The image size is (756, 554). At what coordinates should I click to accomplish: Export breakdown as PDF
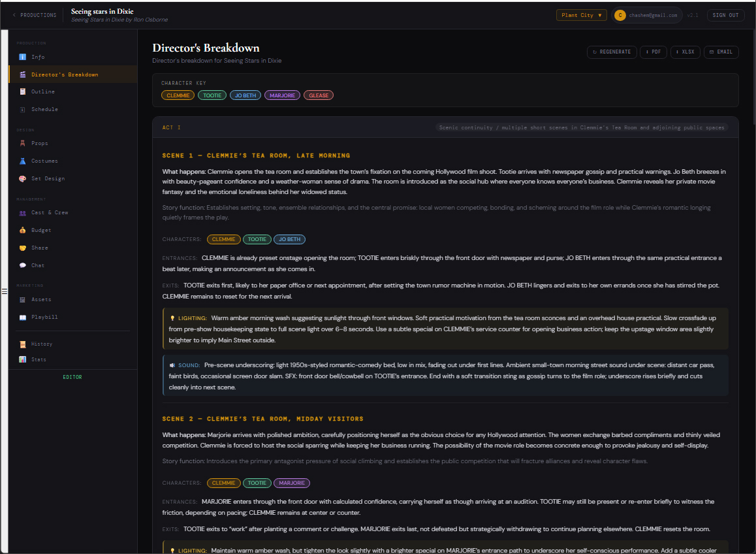click(654, 52)
